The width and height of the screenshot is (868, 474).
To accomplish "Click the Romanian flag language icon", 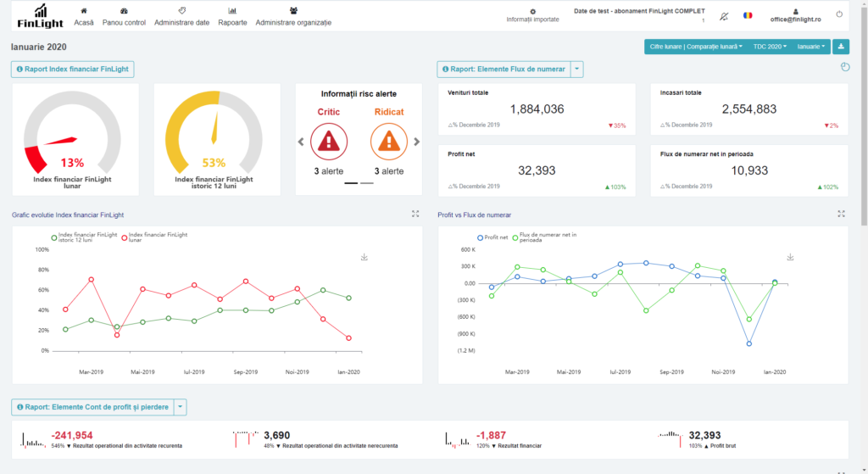I will (x=748, y=15).
